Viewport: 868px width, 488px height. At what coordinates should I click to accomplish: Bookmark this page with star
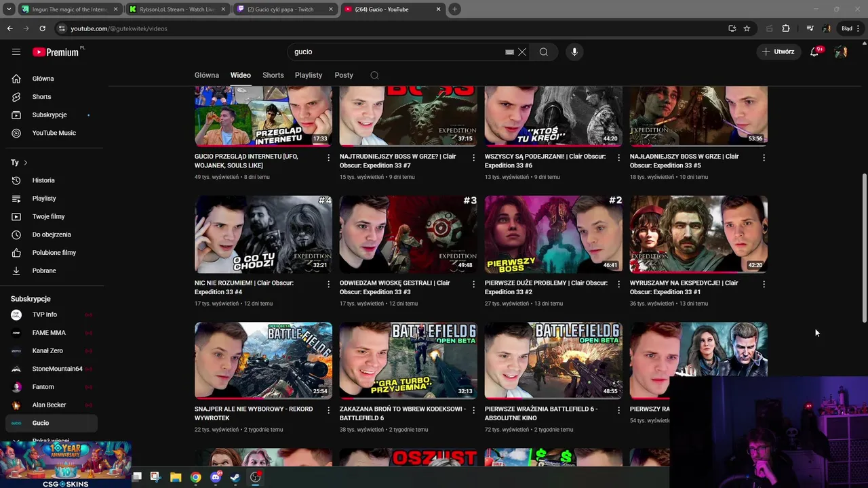tap(747, 28)
